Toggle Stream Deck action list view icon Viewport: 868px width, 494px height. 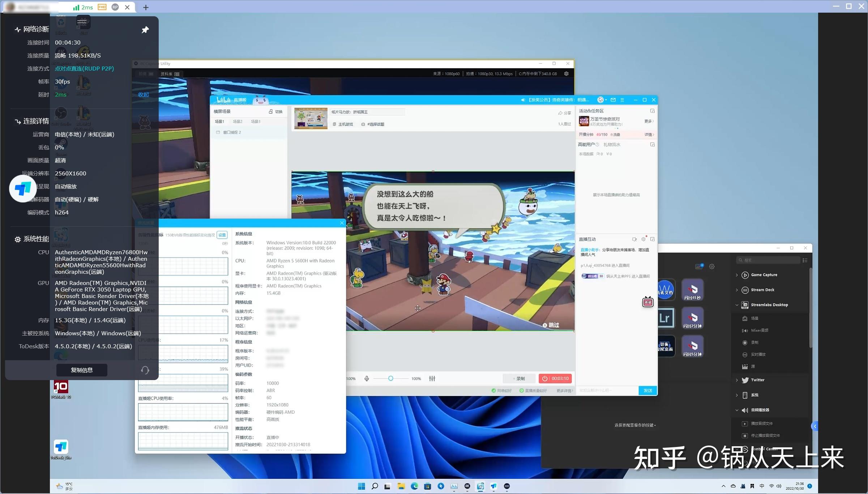click(805, 260)
